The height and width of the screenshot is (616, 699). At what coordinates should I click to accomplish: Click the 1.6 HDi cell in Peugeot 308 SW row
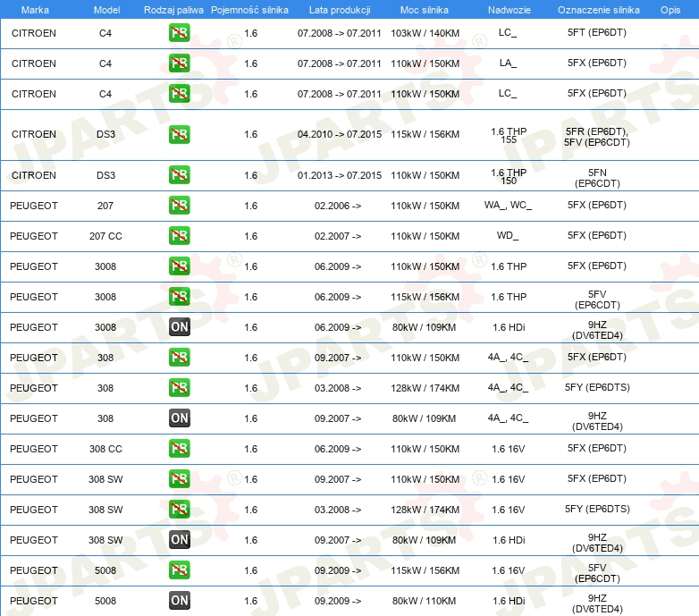tap(509, 540)
